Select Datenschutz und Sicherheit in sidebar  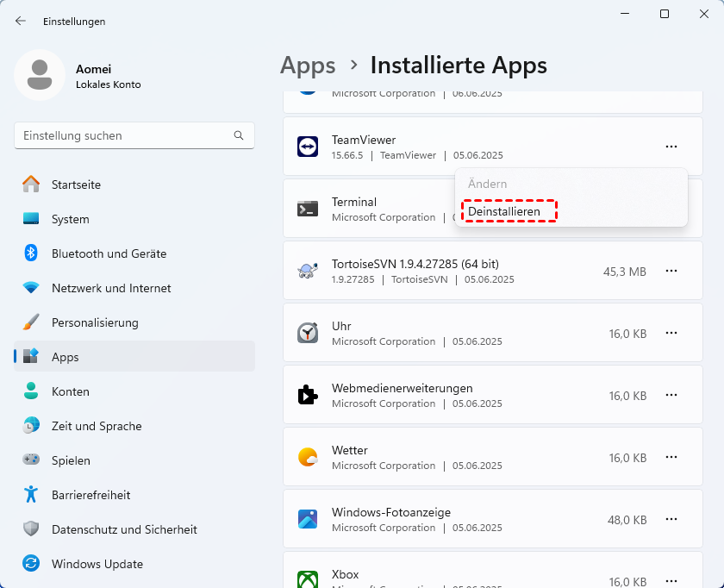(x=124, y=529)
